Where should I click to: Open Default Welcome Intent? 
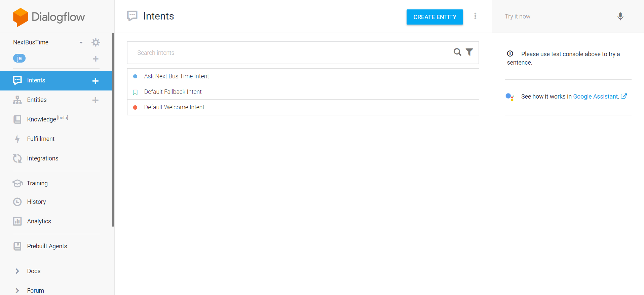pos(303,107)
